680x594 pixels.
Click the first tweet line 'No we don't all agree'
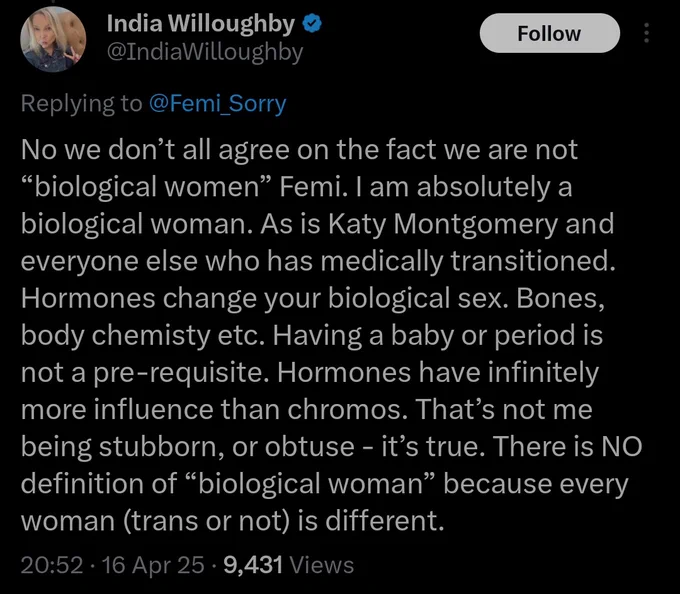tap(155, 150)
